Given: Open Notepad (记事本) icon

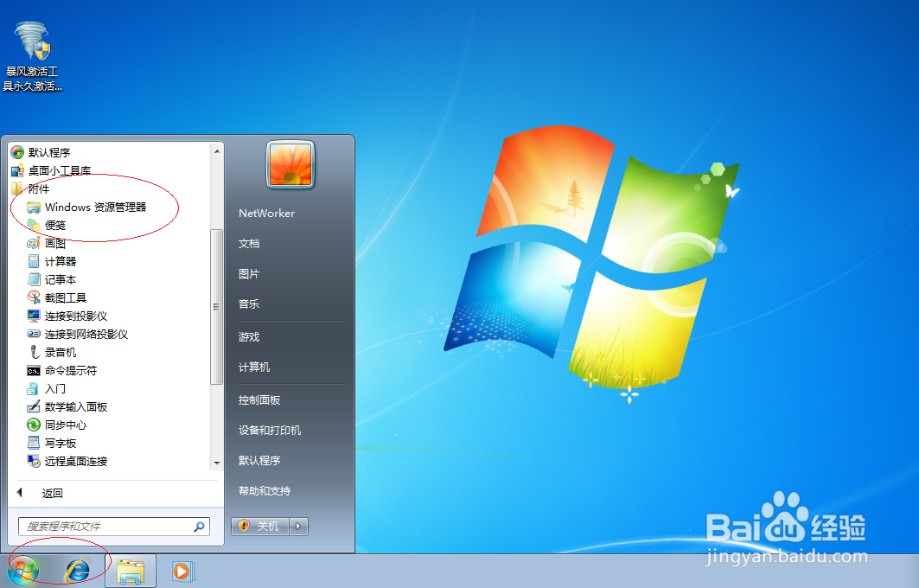Looking at the screenshot, I should (x=34, y=279).
